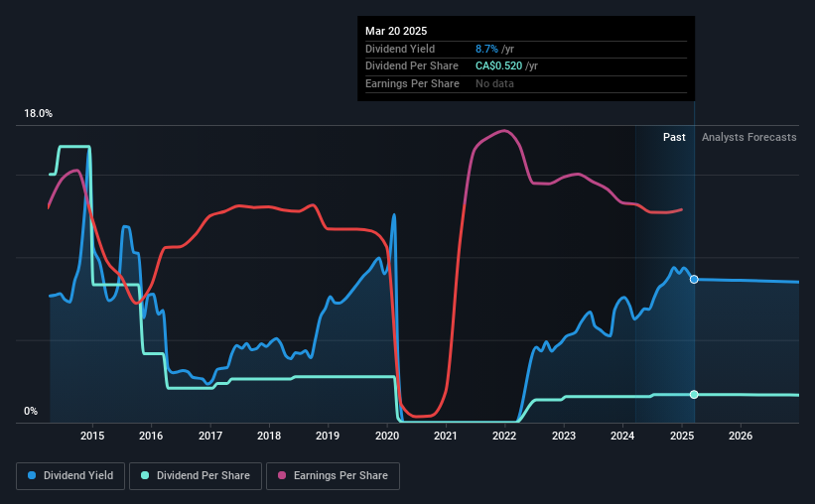
Task: Click the pink Earnings Per Share legend dot
Action: click(x=282, y=475)
